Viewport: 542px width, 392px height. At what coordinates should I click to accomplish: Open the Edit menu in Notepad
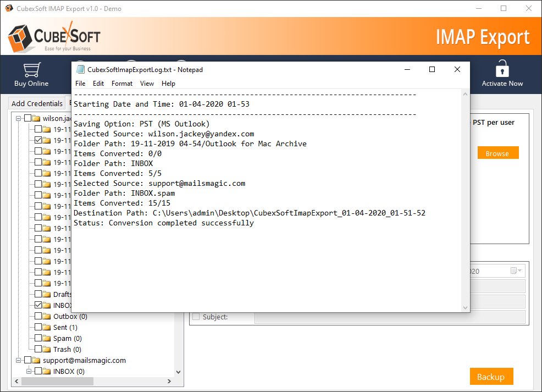98,84
